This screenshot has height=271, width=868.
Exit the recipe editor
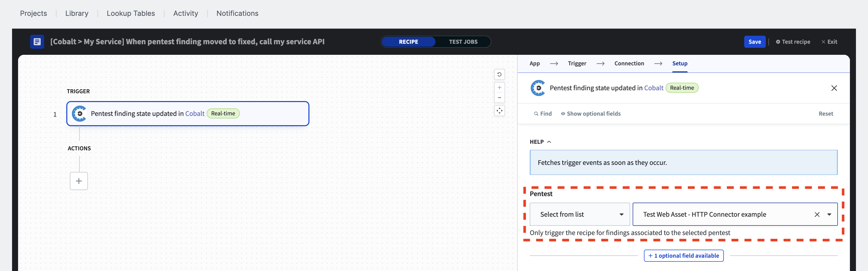(x=829, y=42)
